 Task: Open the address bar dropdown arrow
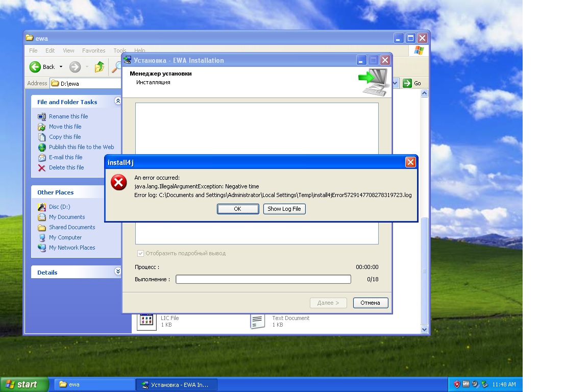tap(395, 83)
